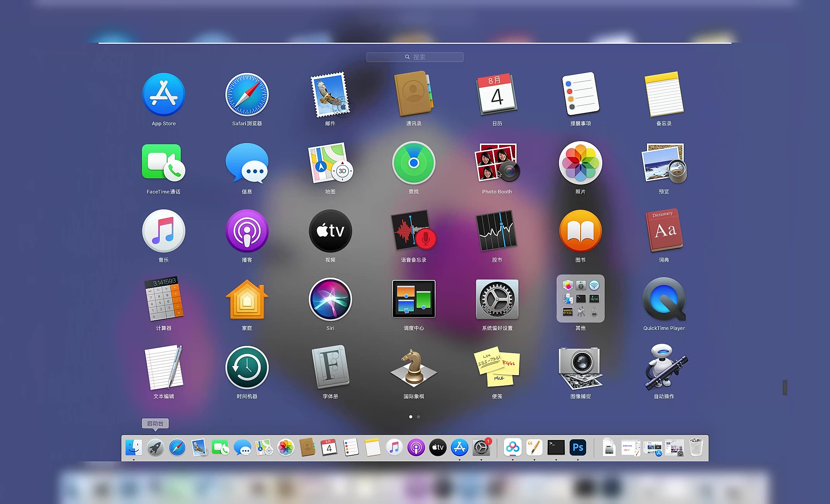Image resolution: width=830 pixels, height=504 pixels.
Task: Launch 提醒事项 Reminders in Launchpad
Action: (581, 93)
